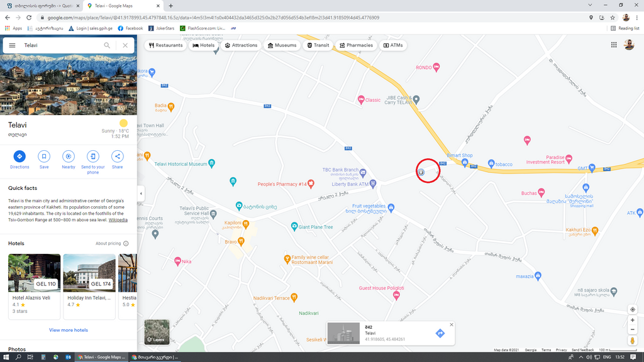Screen dimensions: 644x362
Task: Filter map by Hotels
Action: click(204, 45)
